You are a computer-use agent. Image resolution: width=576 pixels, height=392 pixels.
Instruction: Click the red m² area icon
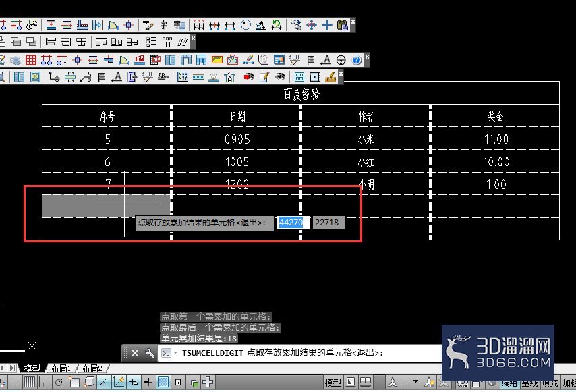click(140, 59)
